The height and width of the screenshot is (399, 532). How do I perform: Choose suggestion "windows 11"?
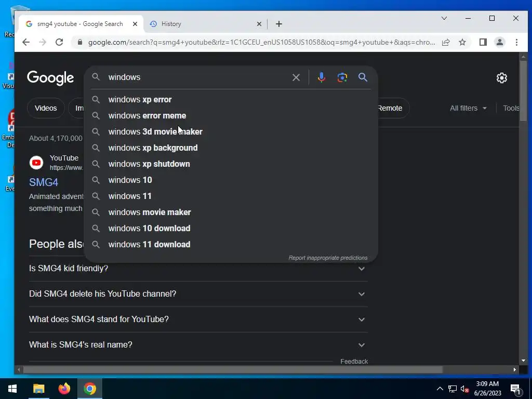[231, 196]
